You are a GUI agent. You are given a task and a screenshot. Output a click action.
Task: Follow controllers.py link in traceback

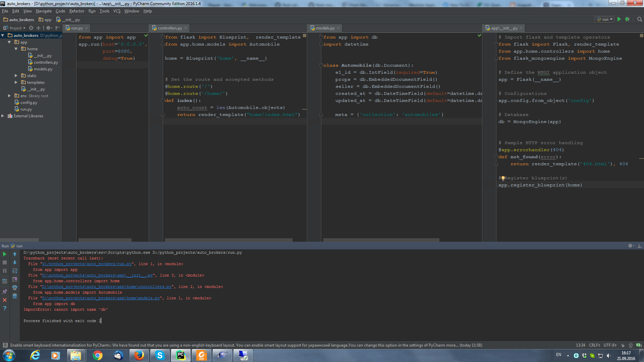(x=107, y=287)
